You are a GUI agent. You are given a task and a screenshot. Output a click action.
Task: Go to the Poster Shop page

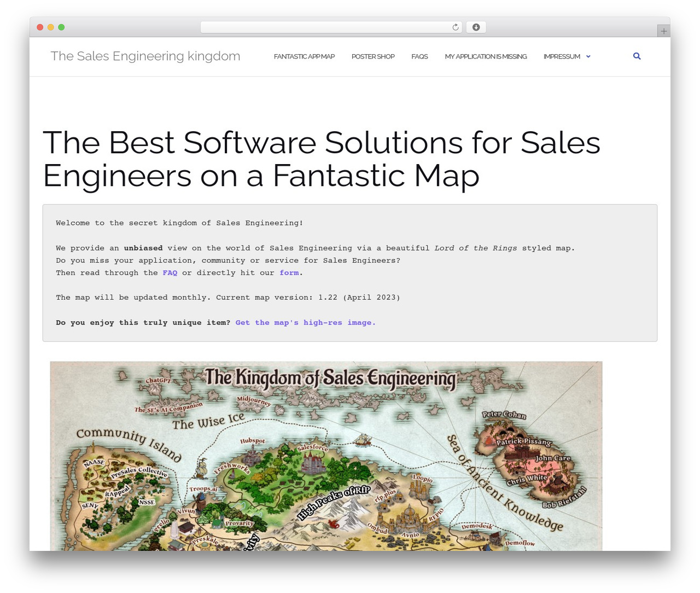[373, 56]
